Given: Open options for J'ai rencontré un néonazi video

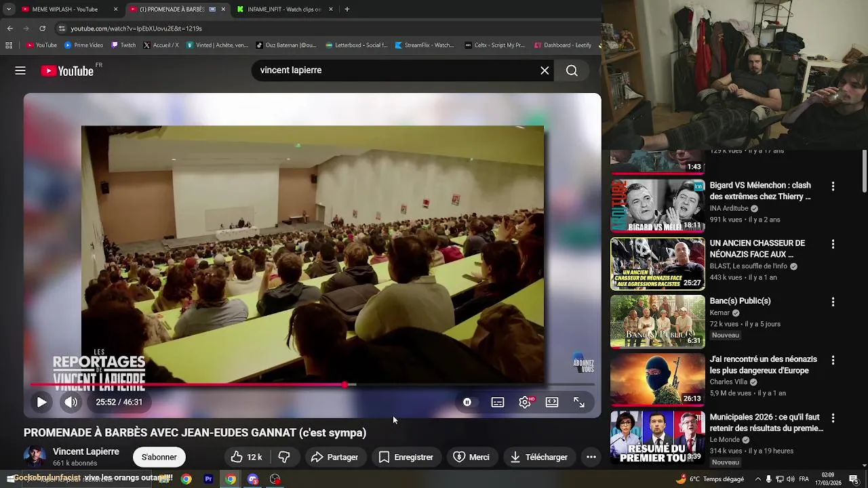Looking at the screenshot, I should pos(833,360).
